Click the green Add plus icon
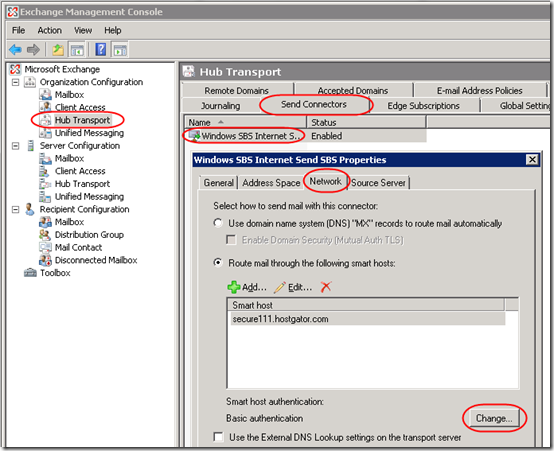This screenshot has width=554, height=451. 234,287
